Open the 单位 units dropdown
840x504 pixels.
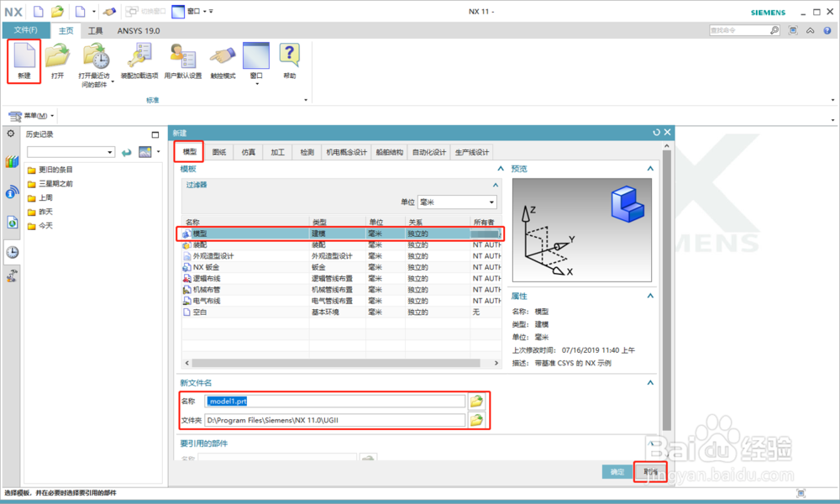point(457,202)
